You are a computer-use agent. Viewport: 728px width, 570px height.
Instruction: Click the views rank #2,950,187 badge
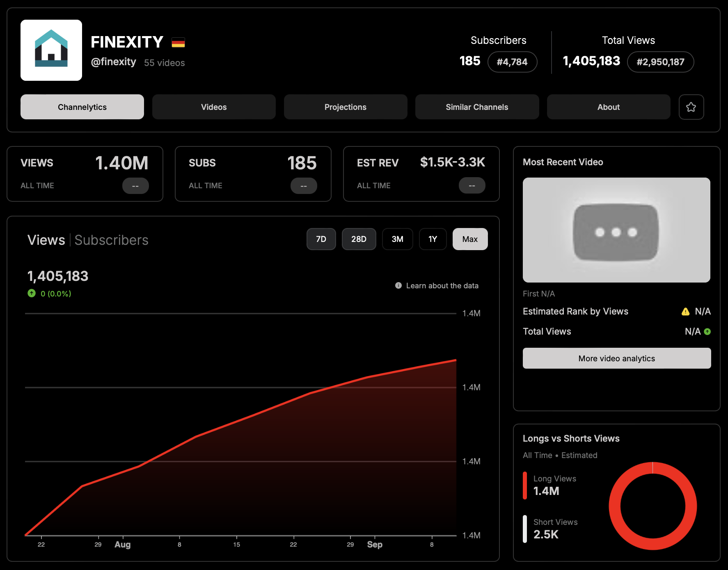pos(661,62)
